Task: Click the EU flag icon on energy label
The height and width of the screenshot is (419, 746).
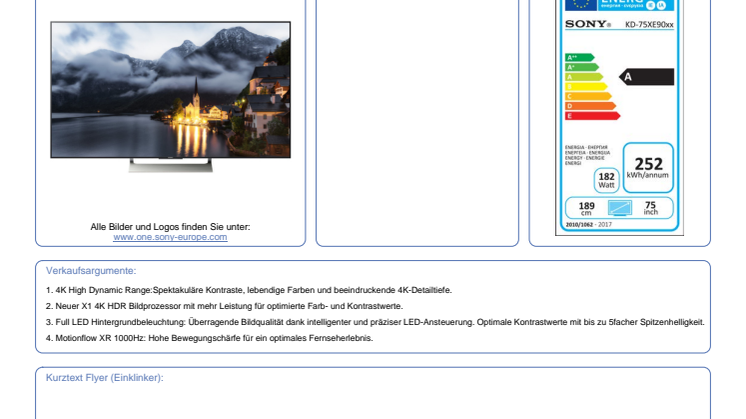Action: coord(580,5)
